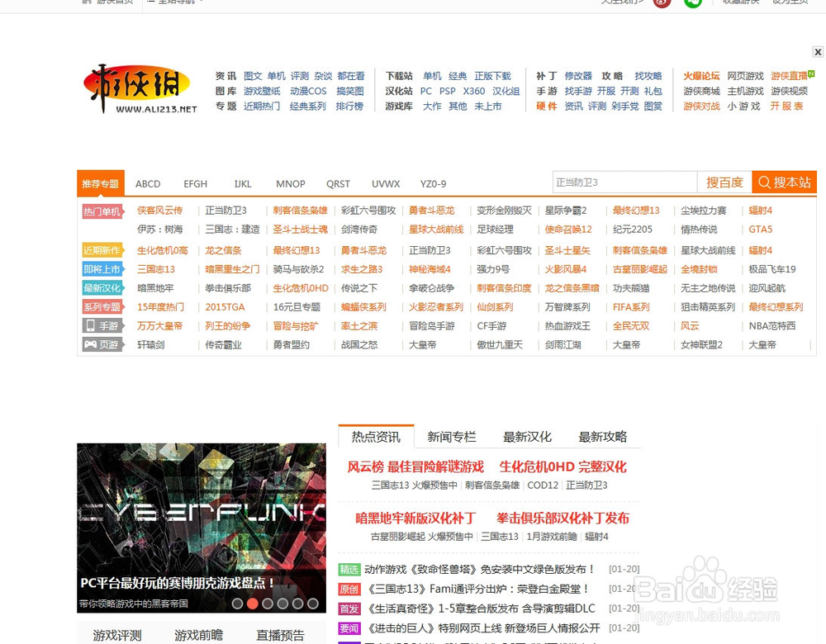Select the active second carousel dot
This screenshot has height=644, width=826.
pos(253,604)
